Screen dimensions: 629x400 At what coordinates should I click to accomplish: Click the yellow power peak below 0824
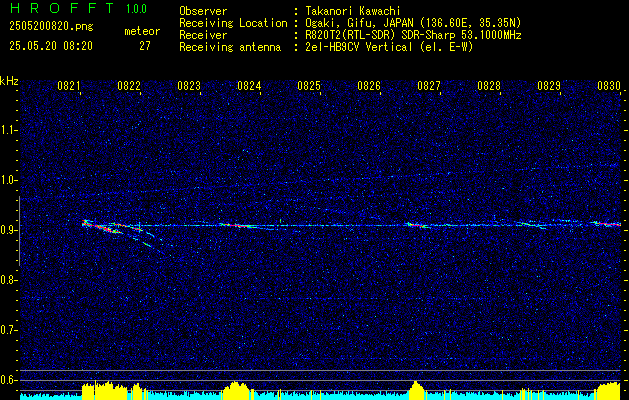coord(237,390)
